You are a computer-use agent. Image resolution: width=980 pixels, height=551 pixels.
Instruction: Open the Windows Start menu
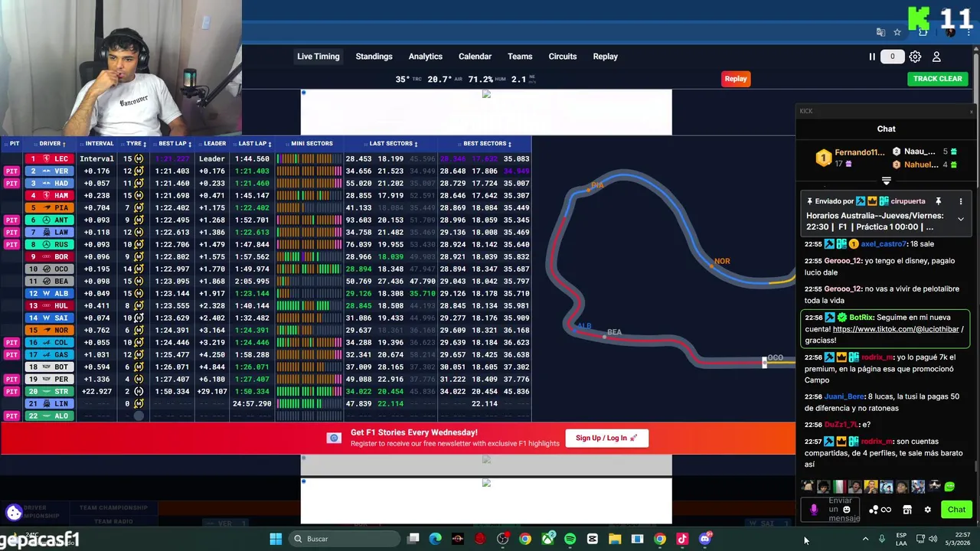(x=276, y=539)
